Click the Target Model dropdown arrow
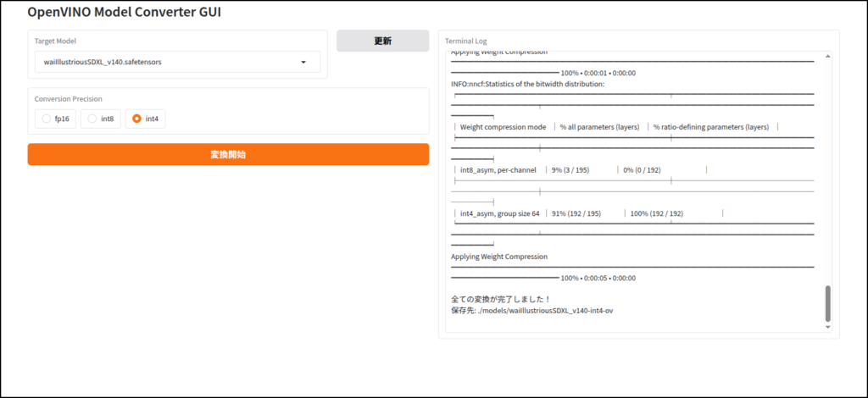Image resolution: width=868 pixels, height=398 pixels. point(303,62)
